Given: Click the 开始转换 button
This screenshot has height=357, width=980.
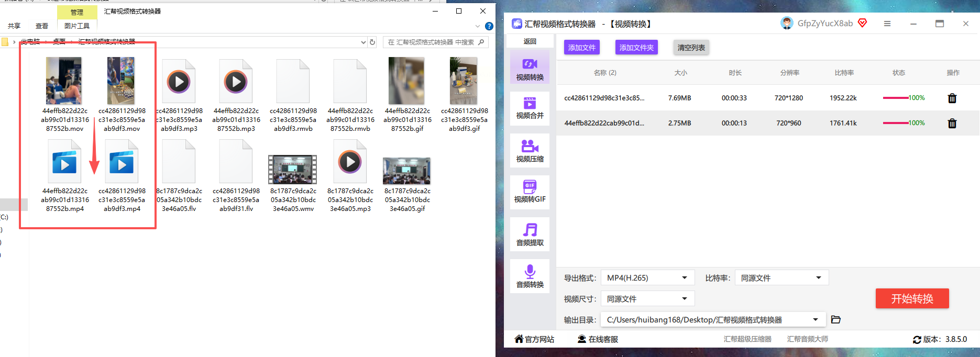Looking at the screenshot, I should pos(912,298).
